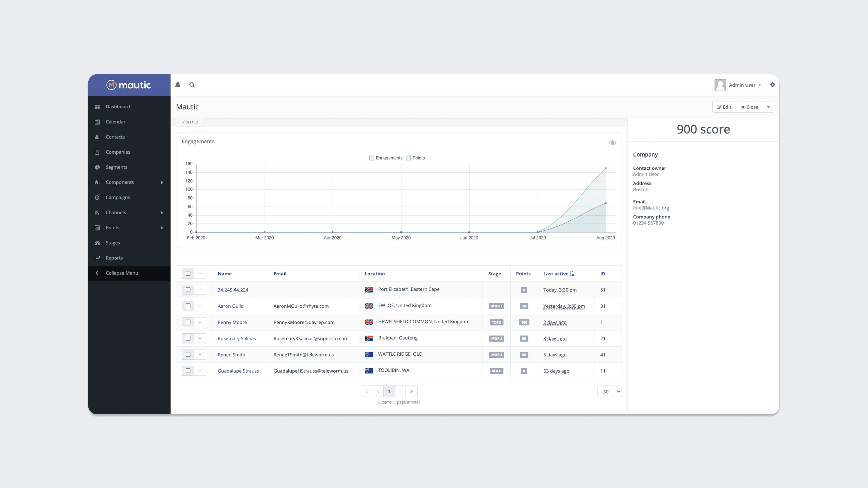Check the box for Penny Moore
Image resolution: width=868 pixels, height=488 pixels.
pos(188,322)
